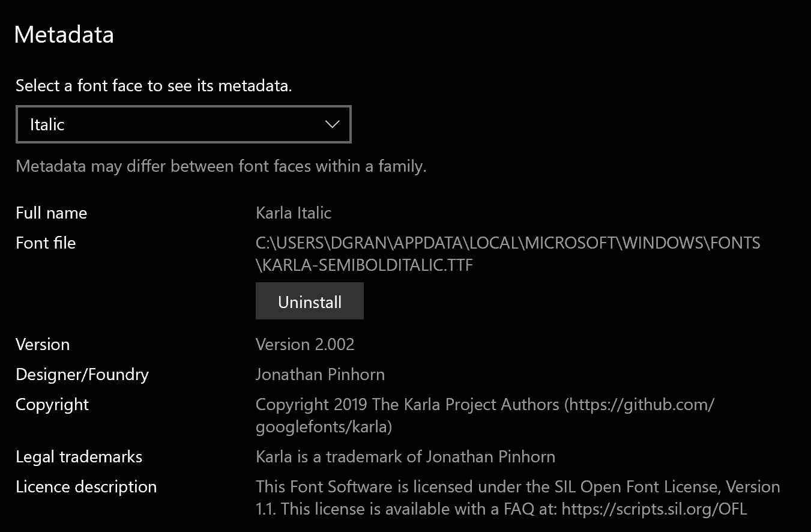The height and width of the screenshot is (532, 811).
Task: Click the trademark statement for Karla
Action: [x=405, y=456]
